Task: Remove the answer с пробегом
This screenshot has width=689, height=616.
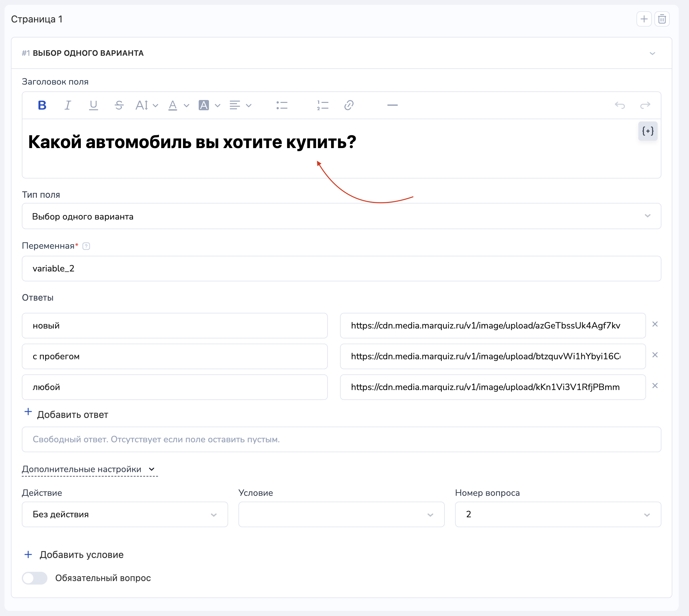Action: coord(655,355)
